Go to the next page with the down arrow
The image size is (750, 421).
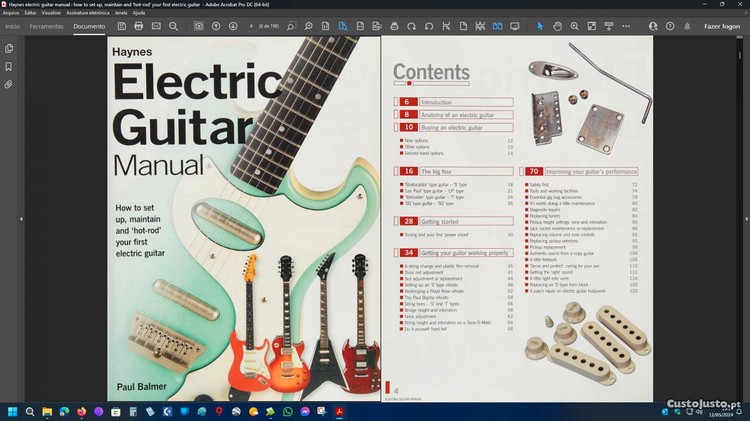[234, 25]
